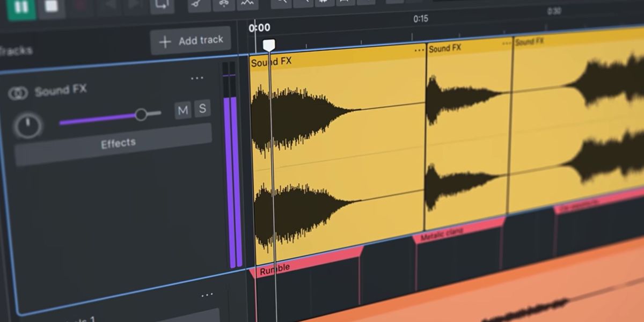Open the three-dot menu of the track below Sound FX
The height and width of the screenshot is (322, 644).
tap(207, 295)
